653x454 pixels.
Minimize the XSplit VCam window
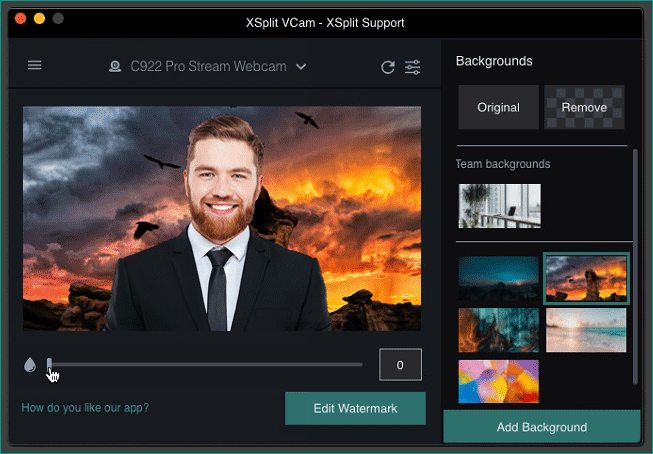pos(39,18)
